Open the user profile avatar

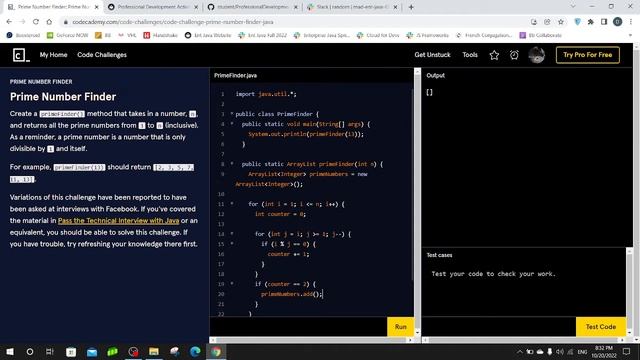point(536,55)
